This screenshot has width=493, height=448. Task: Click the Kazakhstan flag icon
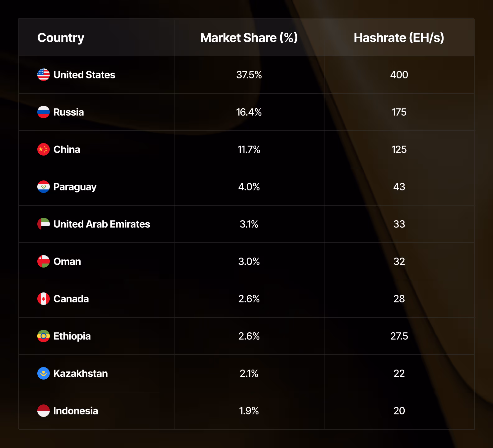[44, 373]
